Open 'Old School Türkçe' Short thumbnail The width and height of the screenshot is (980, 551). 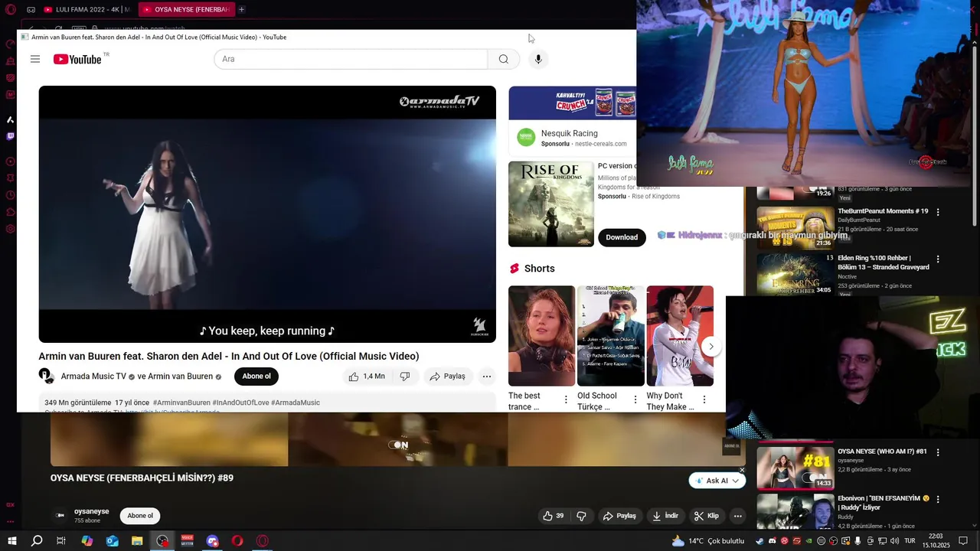pos(611,336)
